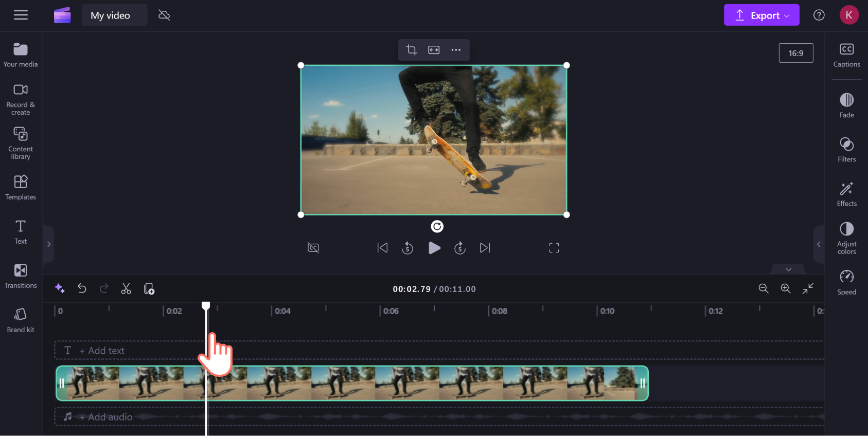Open the Brand kit tab

click(21, 320)
